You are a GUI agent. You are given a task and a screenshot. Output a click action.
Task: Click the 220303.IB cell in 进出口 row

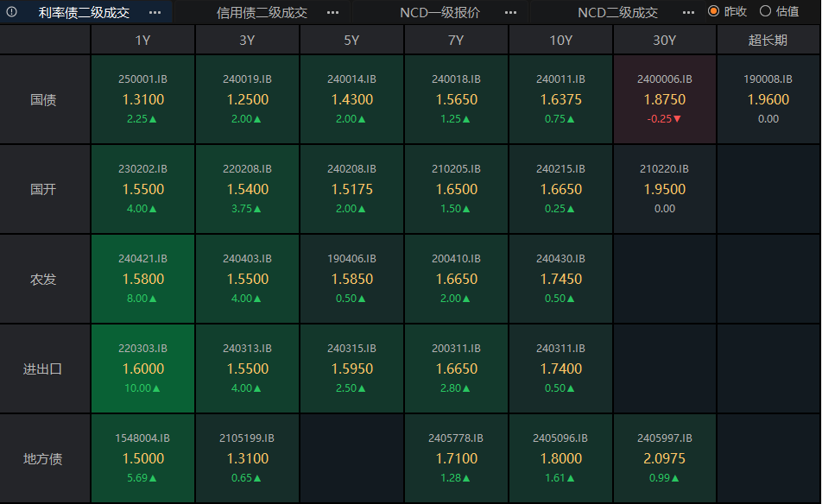click(x=142, y=369)
